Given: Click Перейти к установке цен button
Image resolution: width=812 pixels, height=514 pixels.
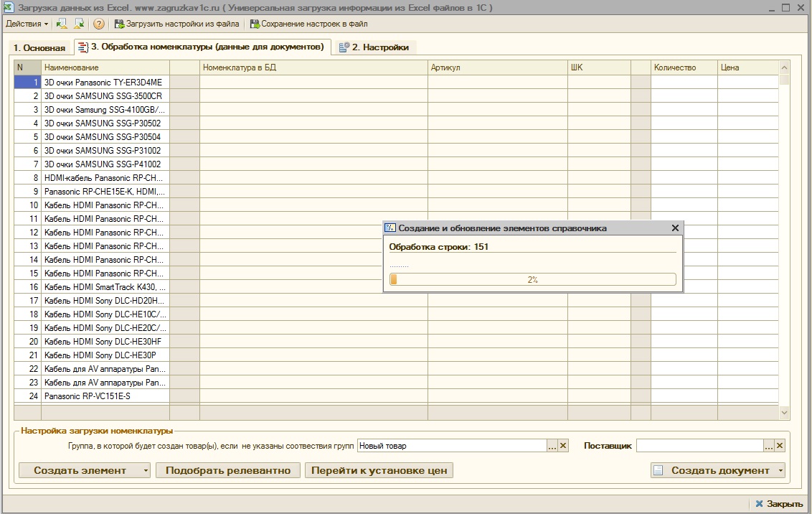Looking at the screenshot, I should pos(379,470).
